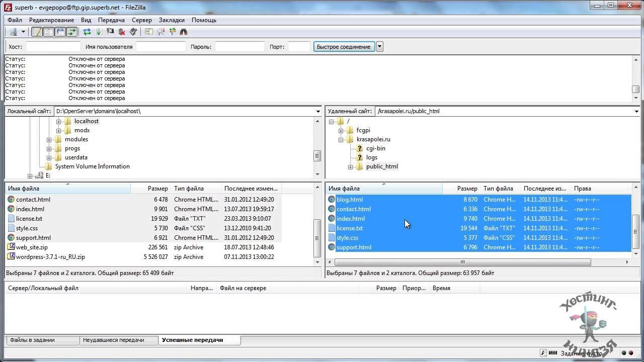Viewport: 644px width, 362px height.
Task: Click the refresh file lists icon
Action: pyautogui.click(x=87, y=32)
